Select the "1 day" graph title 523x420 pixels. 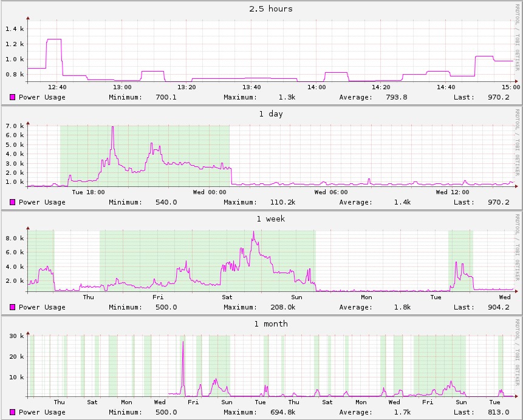270,114
